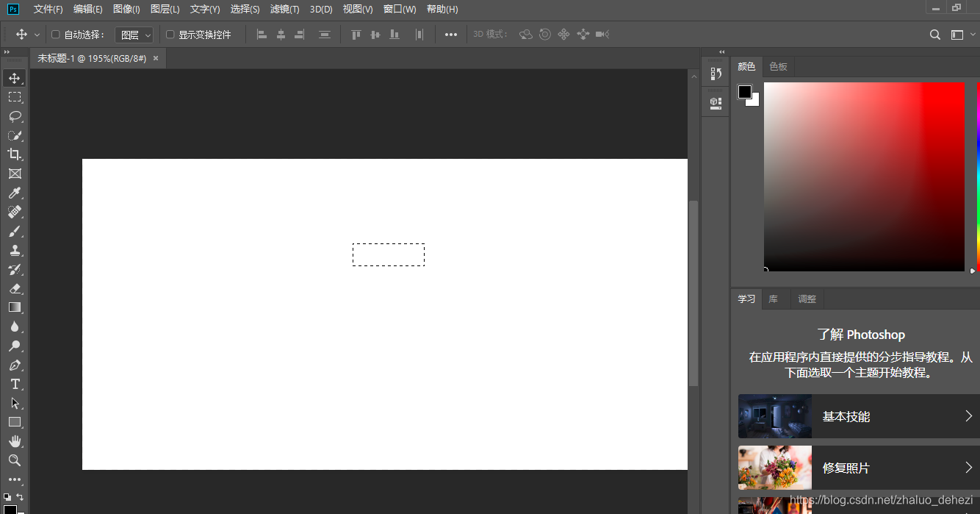
Task: Select the Horizontal Type tool
Action: click(x=15, y=384)
